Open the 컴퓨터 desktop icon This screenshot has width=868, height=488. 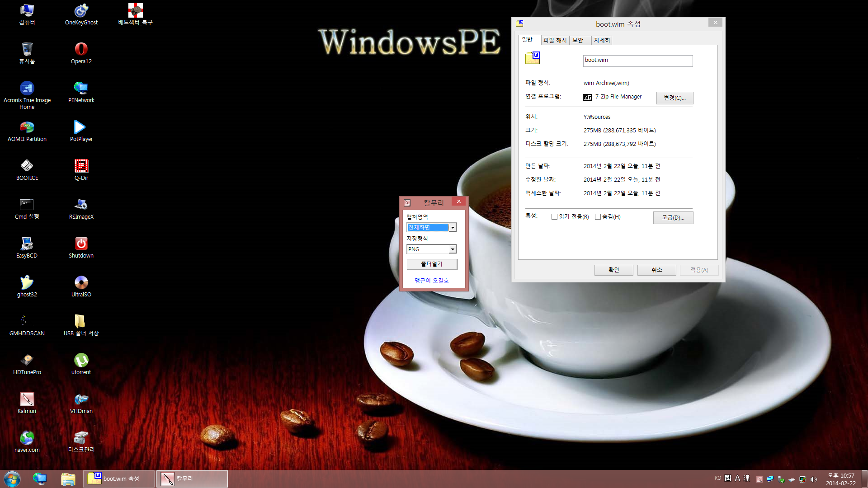point(27,14)
